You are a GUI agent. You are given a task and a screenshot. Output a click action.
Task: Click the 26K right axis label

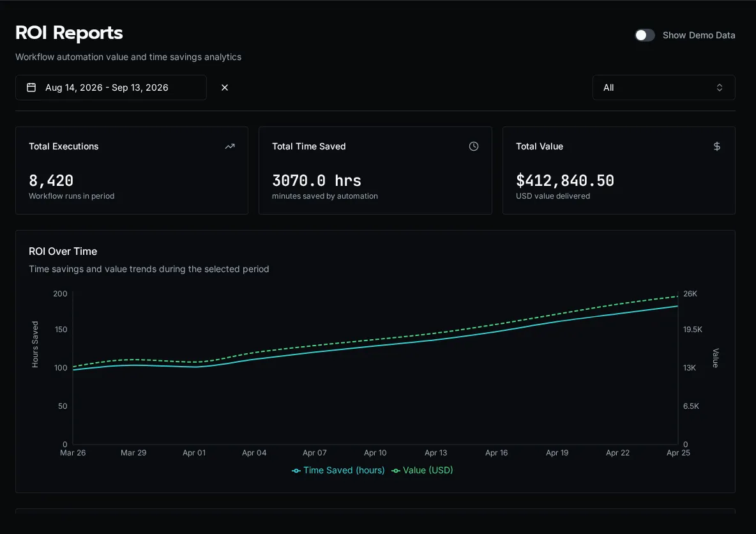coord(690,294)
